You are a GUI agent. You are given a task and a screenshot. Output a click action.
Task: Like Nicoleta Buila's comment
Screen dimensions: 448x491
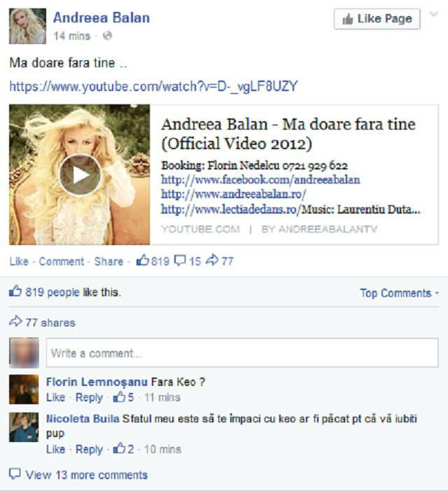point(55,449)
